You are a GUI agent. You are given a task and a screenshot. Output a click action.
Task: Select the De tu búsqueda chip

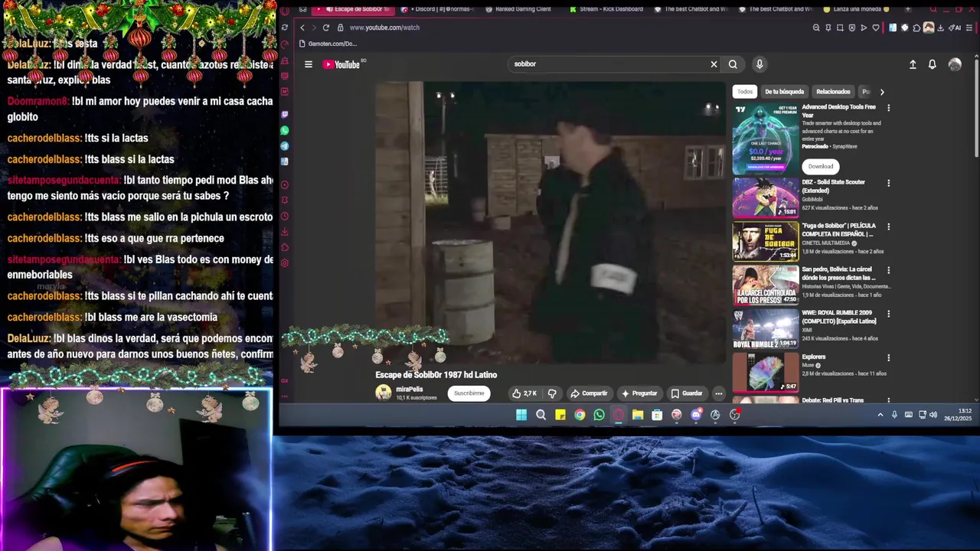tap(784, 92)
